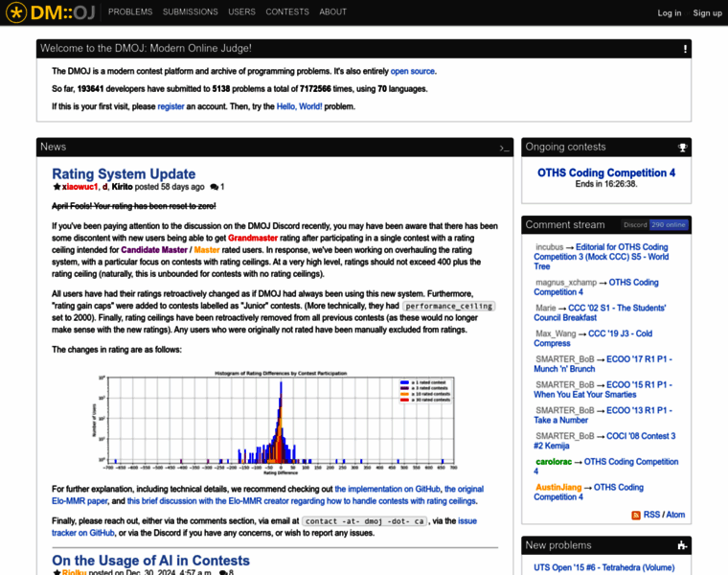Open CCC '19 J3 Cold Compress comment
728x575 pixels.
coord(593,338)
